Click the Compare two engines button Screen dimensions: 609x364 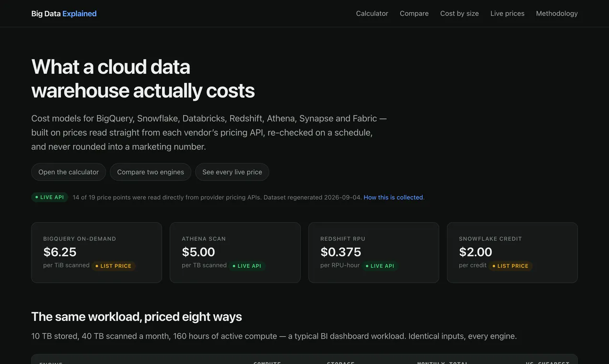click(x=151, y=172)
